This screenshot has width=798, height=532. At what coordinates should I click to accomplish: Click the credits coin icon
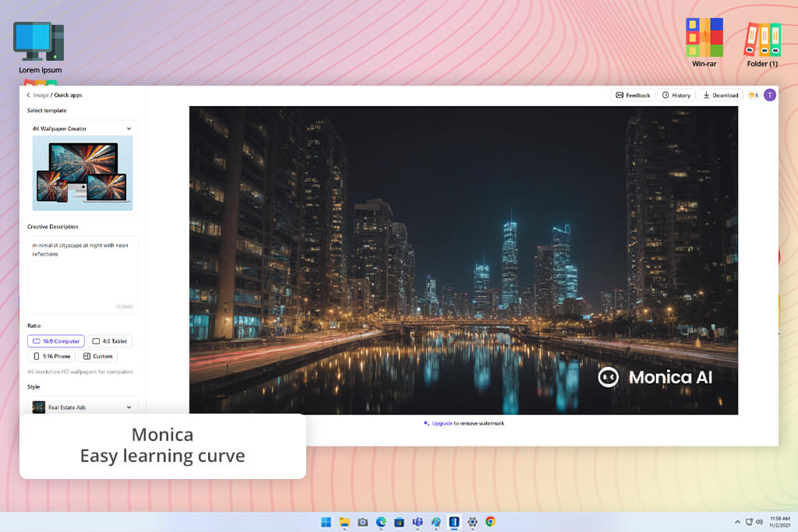pyautogui.click(x=754, y=95)
